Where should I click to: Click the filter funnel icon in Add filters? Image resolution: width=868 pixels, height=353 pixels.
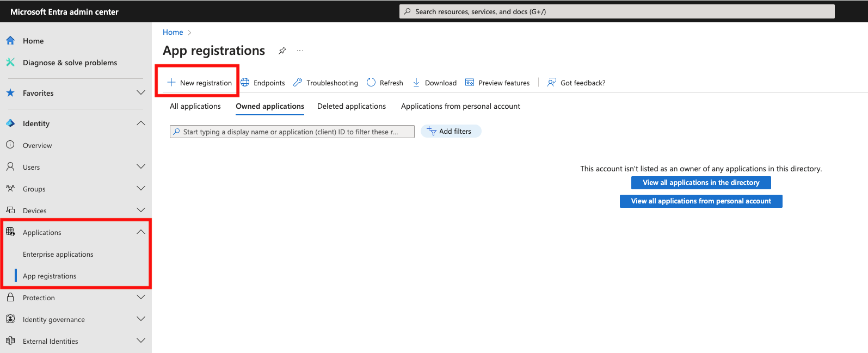tap(432, 131)
